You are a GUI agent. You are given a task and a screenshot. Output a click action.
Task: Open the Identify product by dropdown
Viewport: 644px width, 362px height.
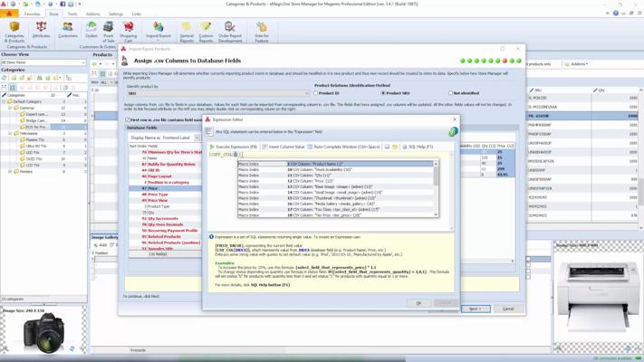(x=217, y=93)
